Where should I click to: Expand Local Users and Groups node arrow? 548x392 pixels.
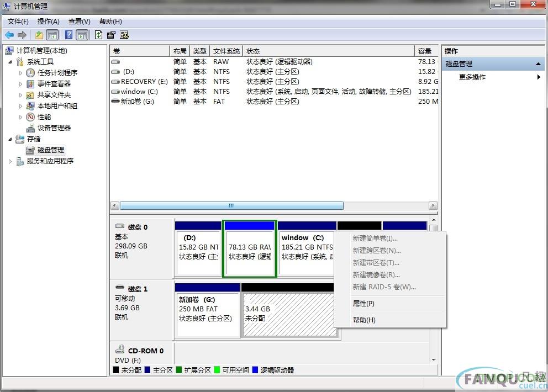click(20, 106)
